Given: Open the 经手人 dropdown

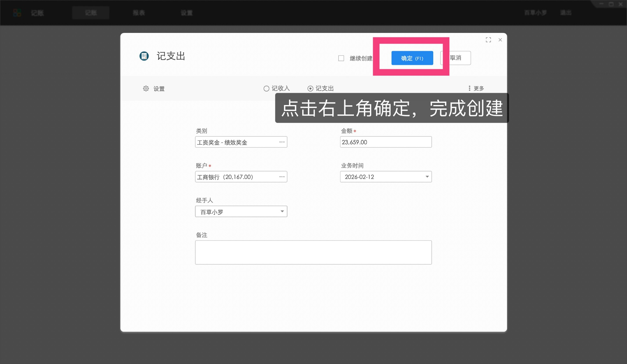Looking at the screenshot, I should (x=282, y=211).
